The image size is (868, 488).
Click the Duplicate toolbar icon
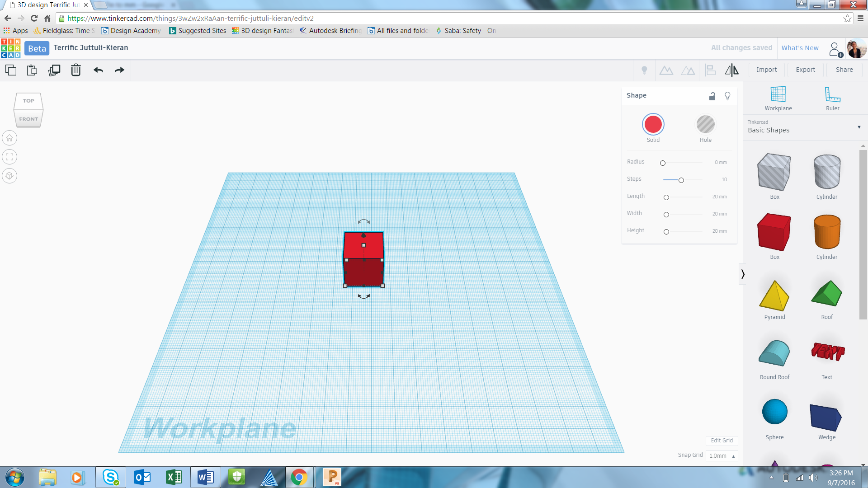pos(54,70)
